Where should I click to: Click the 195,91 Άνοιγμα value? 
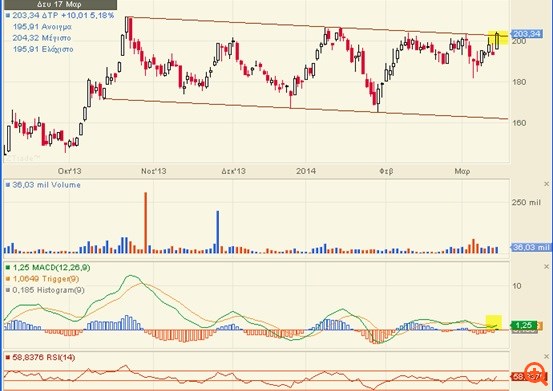point(42,27)
